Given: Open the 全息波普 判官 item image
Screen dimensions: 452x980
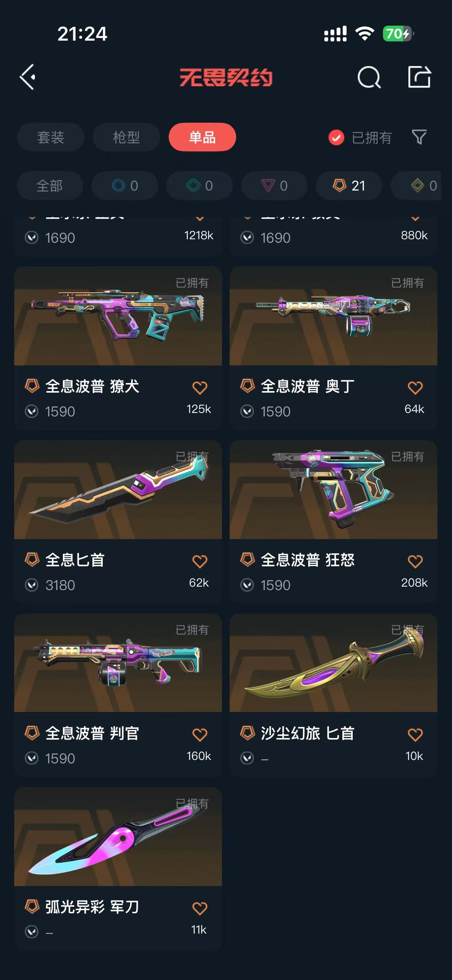Looking at the screenshot, I should tap(118, 663).
